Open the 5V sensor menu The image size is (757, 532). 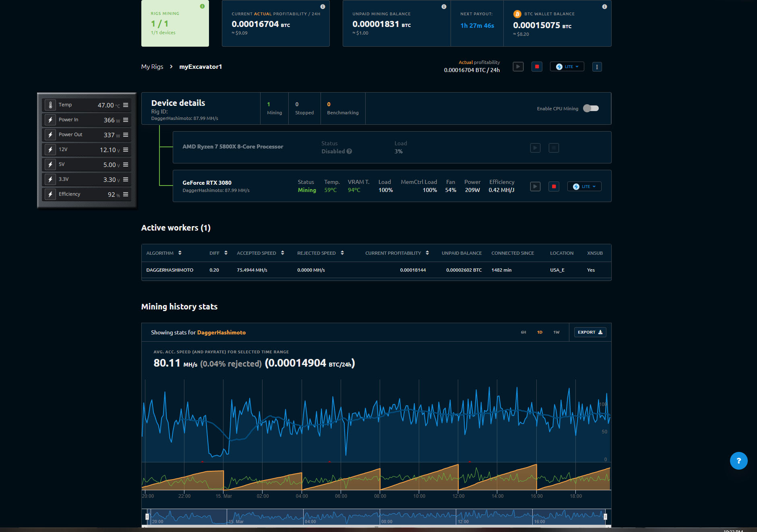coord(126,165)
